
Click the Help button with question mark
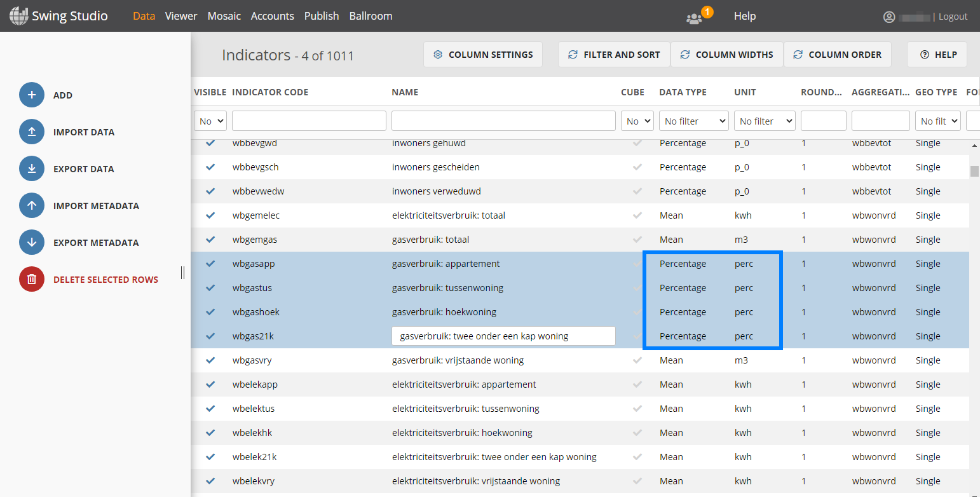tap(937, 55)
